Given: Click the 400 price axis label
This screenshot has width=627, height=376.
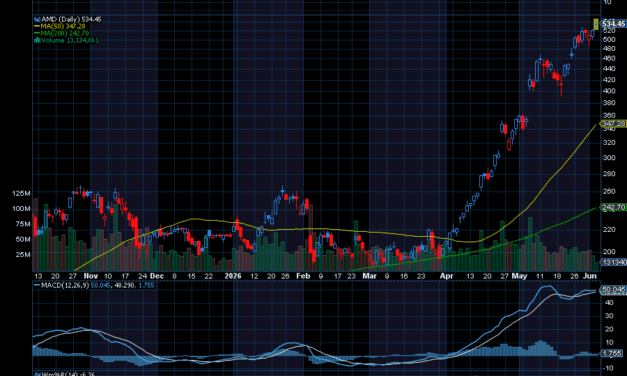Looking at the screenshot, I should 609,91.
